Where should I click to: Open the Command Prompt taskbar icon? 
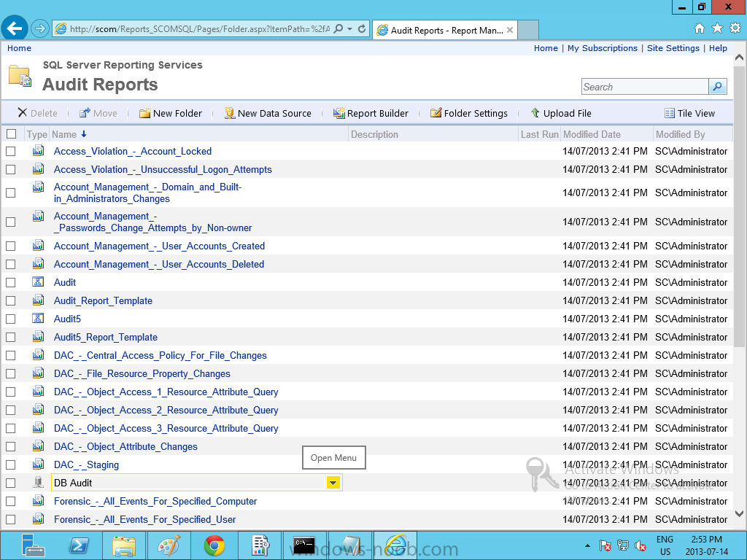(x=304, y=545)
